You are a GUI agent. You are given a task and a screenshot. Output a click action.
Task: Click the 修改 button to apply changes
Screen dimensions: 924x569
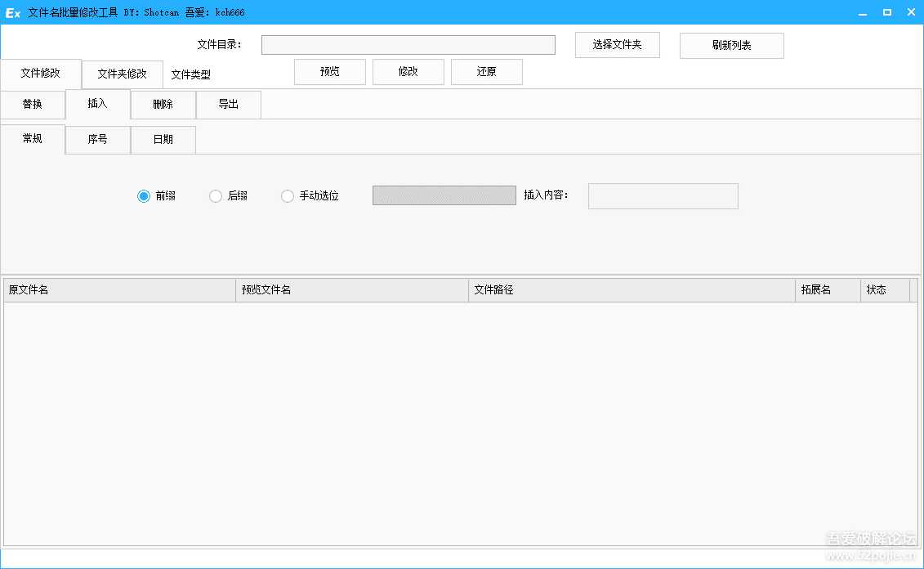[x=408, y=72]
